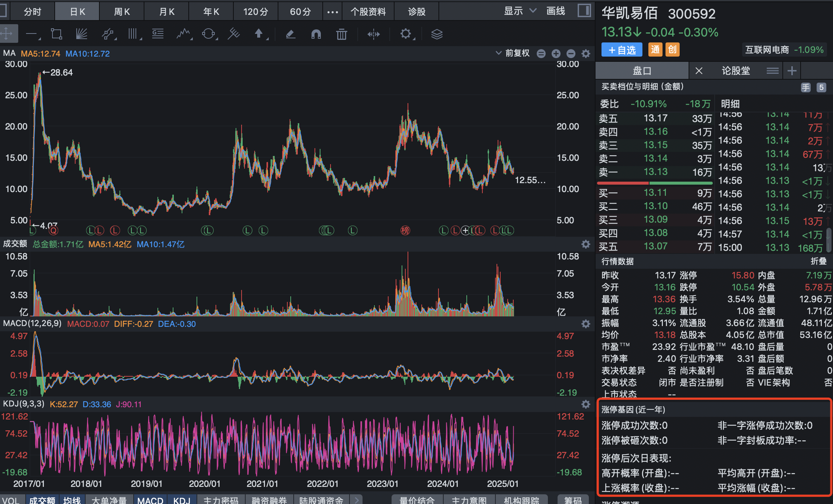Delete drawings with the trash icon

point(341,34)
